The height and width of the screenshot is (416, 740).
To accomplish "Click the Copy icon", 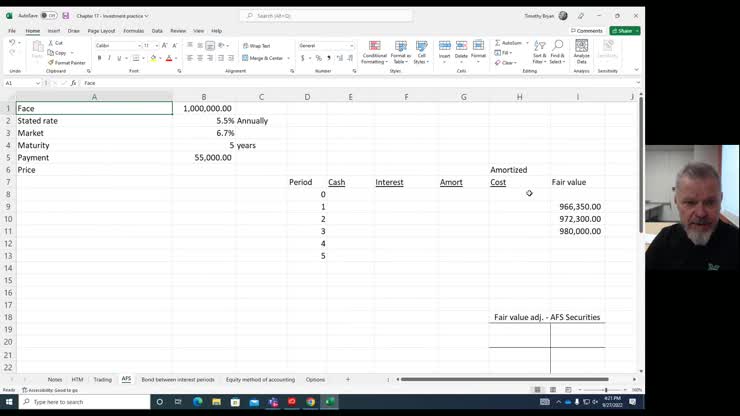I will (x=51, y=53).
